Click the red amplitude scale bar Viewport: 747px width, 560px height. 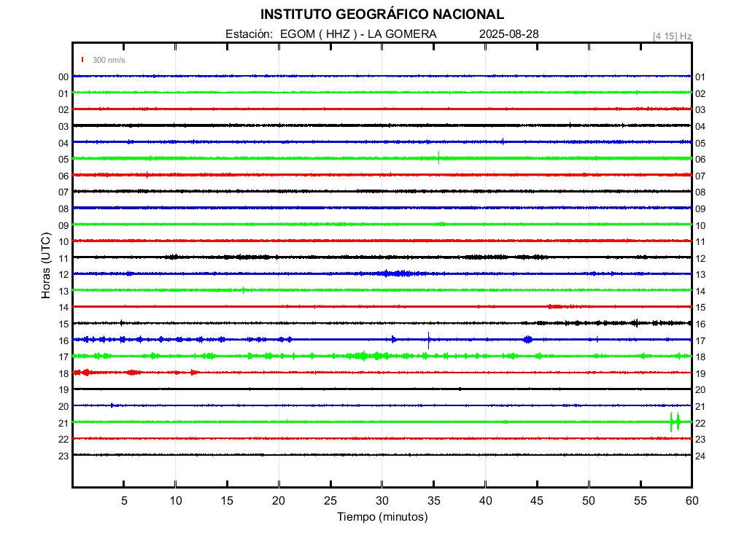pyautogui.click(x=82, y=60)
